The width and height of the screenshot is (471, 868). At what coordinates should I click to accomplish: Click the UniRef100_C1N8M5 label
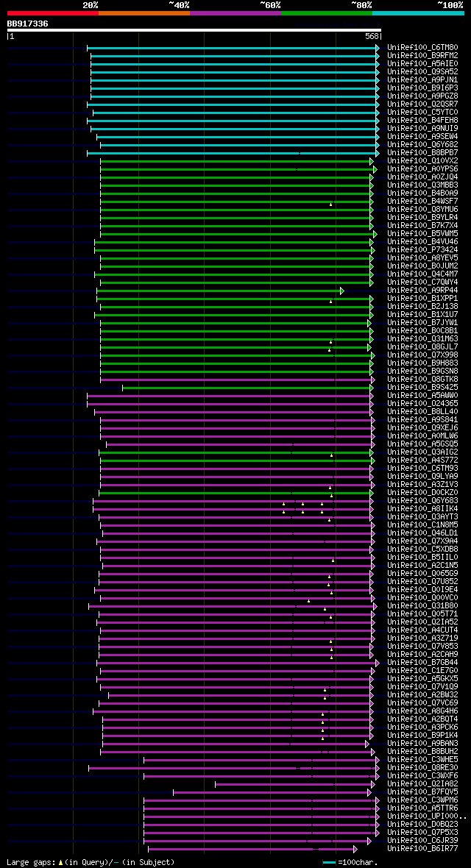coord(422,524)
